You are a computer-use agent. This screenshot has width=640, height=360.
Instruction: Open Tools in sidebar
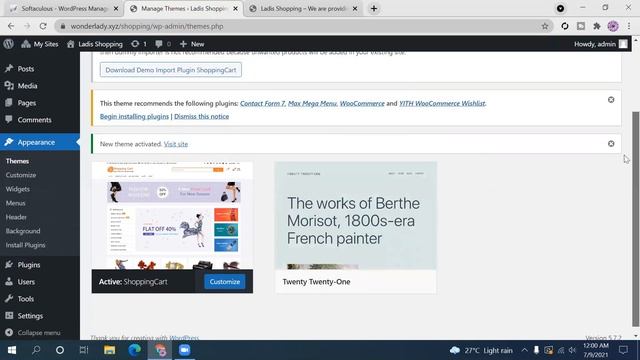point(25,298)
